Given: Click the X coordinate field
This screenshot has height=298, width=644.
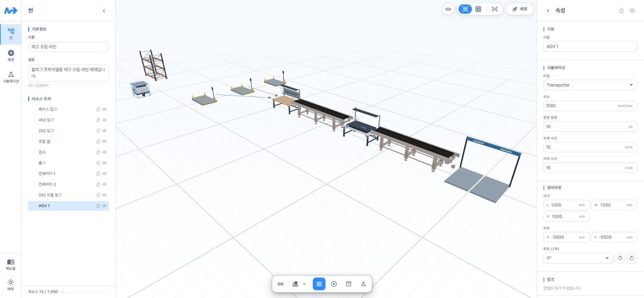Looking at the screenshot, I should 566,237.
